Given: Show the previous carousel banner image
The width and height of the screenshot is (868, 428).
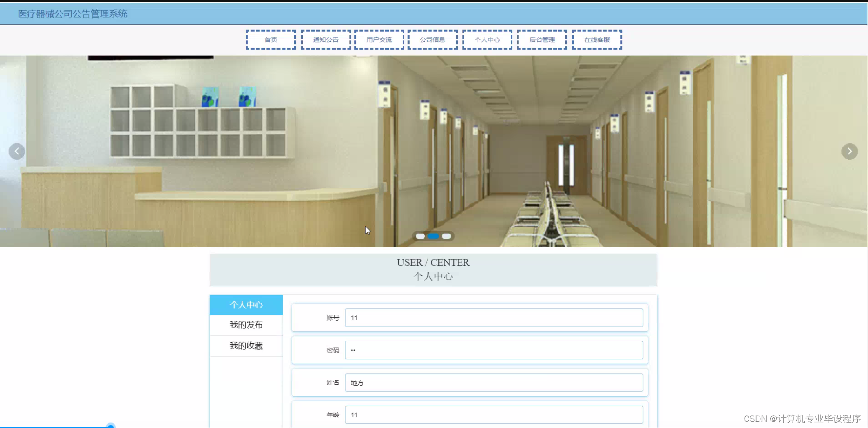Looking at the screenshot, I should pyautogui.click(x=17, y=151).
